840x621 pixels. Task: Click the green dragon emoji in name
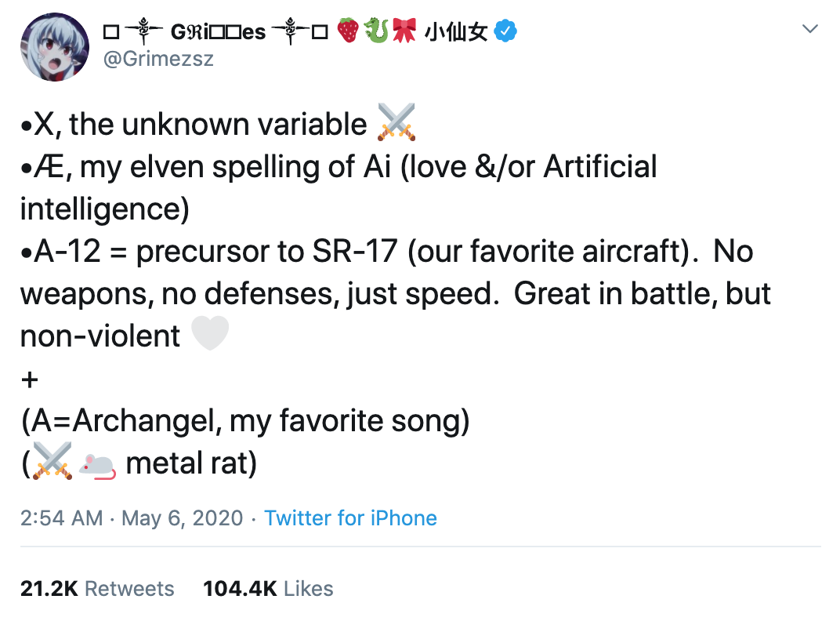coord(376,31)
